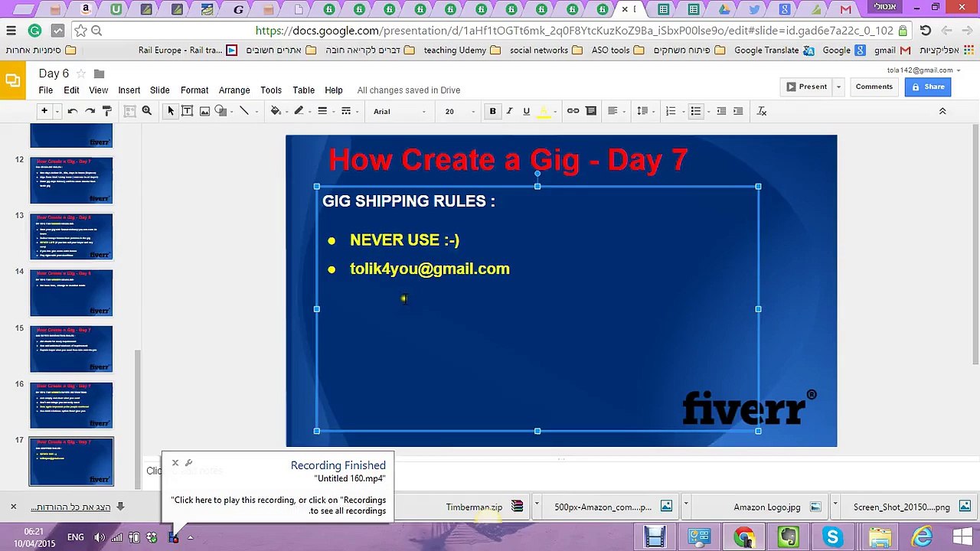Click the Slides home logo icon
The height and width of the screenshot is (551, 980).
(12, 80)
